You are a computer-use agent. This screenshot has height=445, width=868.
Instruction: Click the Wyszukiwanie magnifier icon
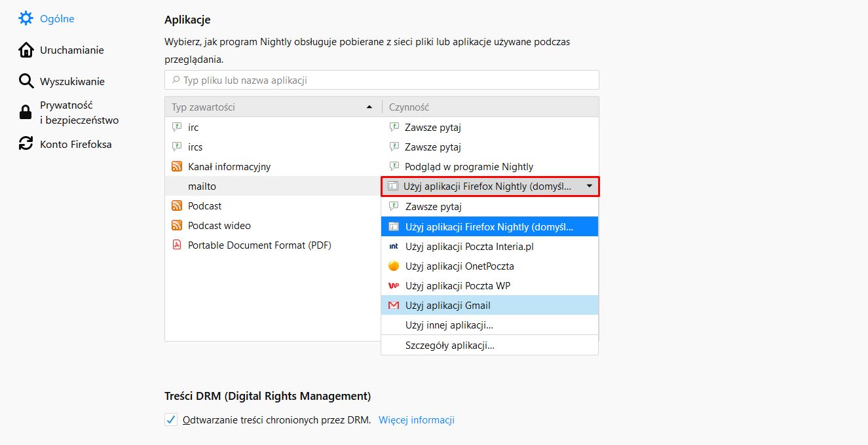click(x=26, y=81)
